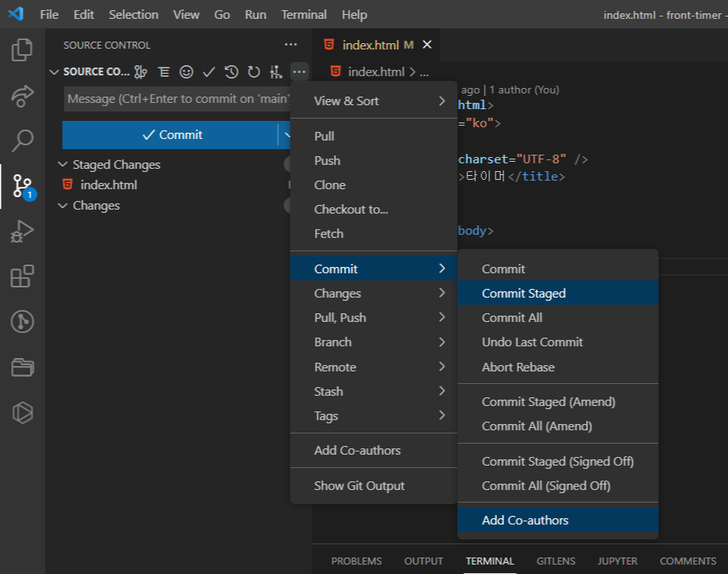Open the Edit menu
Image resolution: width=728 pixels, height=574 pixels.
click(83, 14)
